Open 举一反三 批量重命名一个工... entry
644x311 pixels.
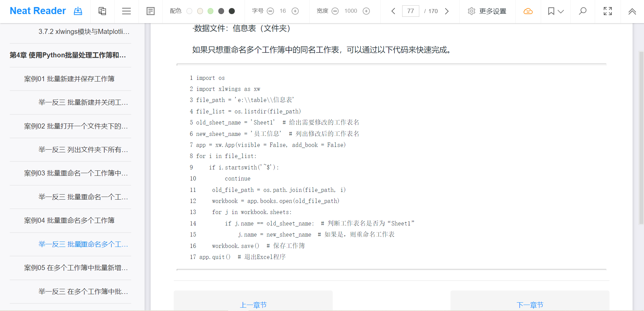point(83,197)
